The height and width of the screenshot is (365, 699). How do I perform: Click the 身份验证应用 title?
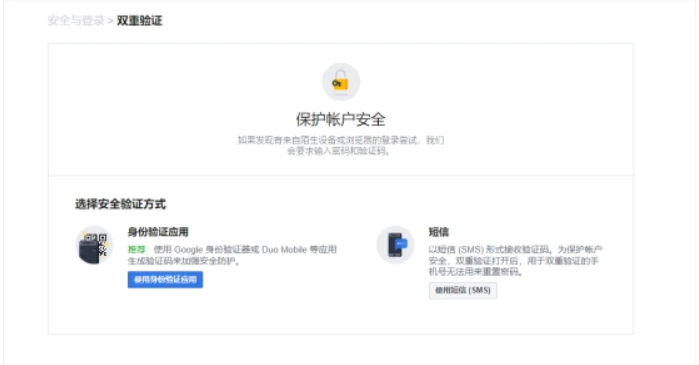pos(158,232)
